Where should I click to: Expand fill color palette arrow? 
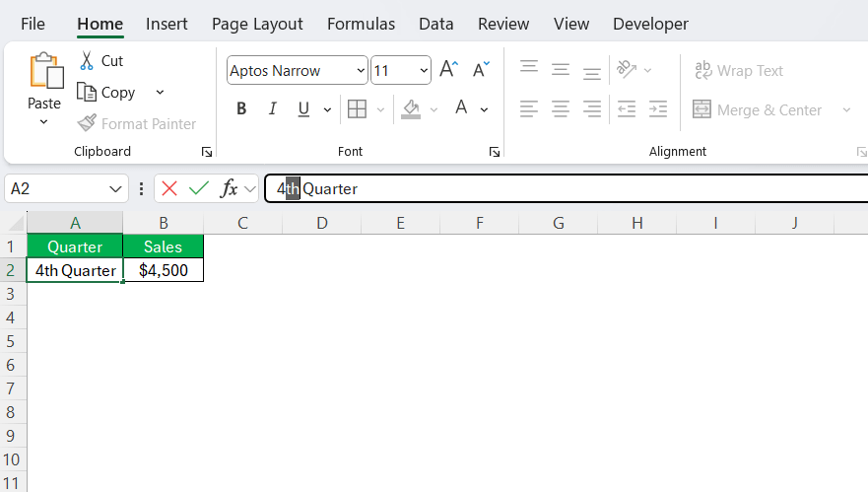coord(434,109)
